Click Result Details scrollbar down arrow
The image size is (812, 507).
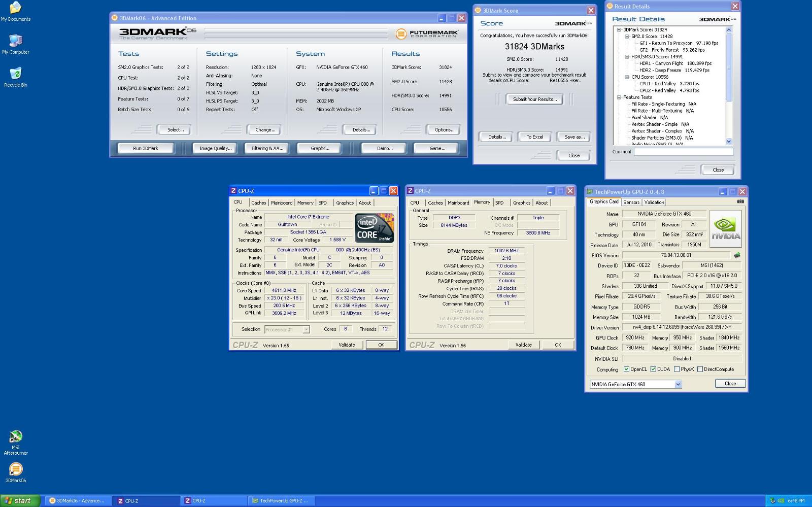coord(729,142)
